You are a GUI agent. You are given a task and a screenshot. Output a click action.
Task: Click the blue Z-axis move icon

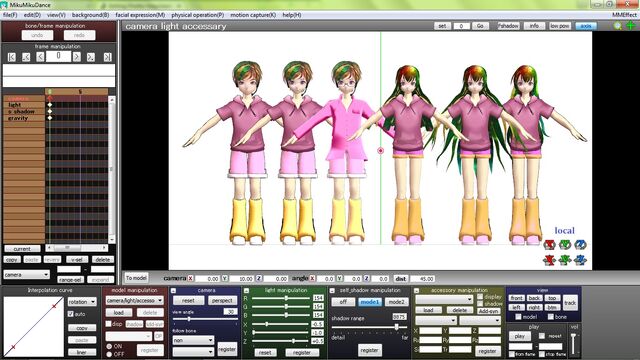coord(580,260)
